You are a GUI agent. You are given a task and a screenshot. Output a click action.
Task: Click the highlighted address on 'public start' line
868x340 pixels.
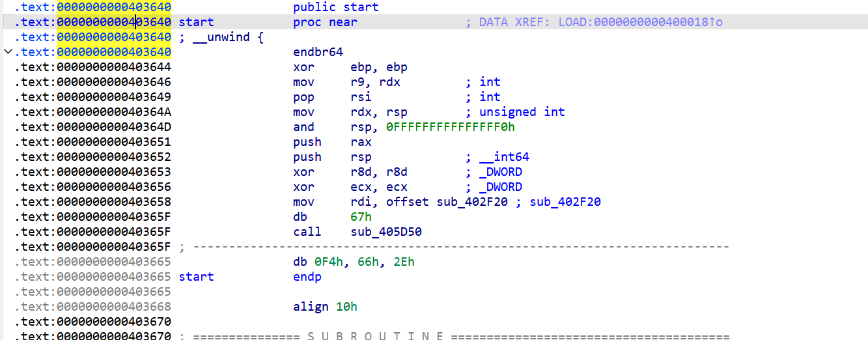coord(114,7)
